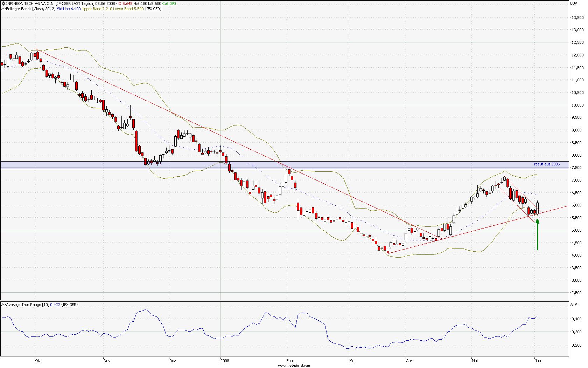The image size is (588, 368).
Task: Click the close price C:6.090
Action: click(x=169, y=3)
